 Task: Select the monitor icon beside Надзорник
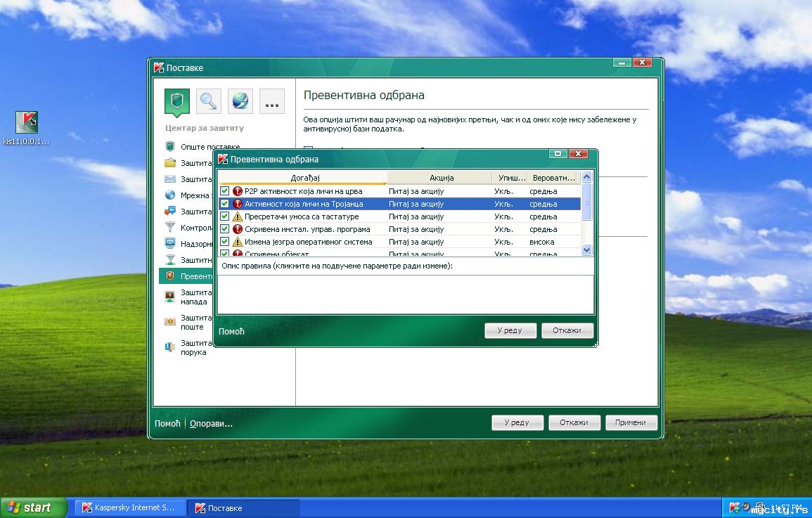(170, 243)
